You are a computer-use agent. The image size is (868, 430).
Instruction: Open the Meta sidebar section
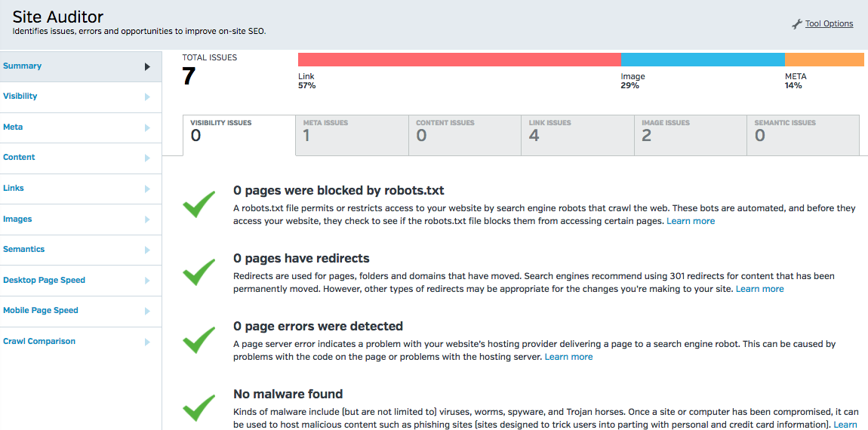pos(81,127)
